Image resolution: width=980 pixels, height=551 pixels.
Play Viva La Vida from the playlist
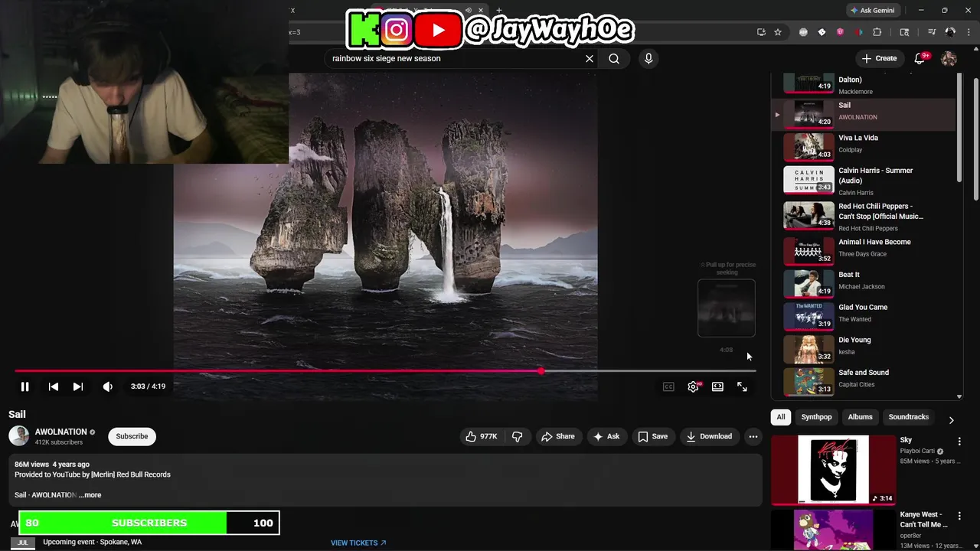tap(865, 146)
